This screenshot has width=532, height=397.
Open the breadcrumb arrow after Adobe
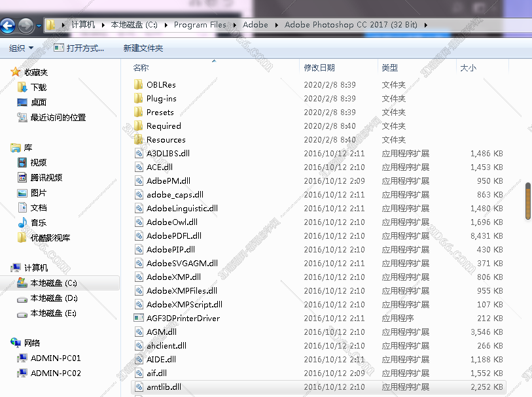point(275,25)
